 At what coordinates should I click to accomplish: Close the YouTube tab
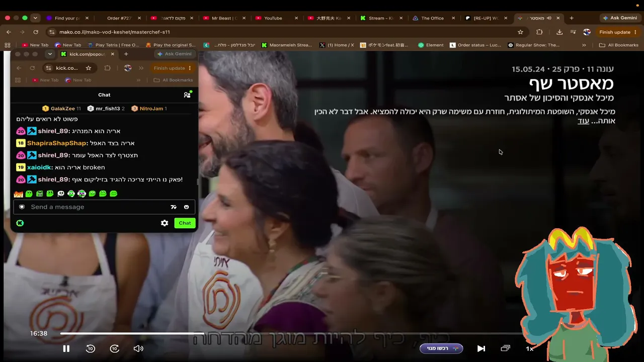pyautogui.click(x=296, y=18)
